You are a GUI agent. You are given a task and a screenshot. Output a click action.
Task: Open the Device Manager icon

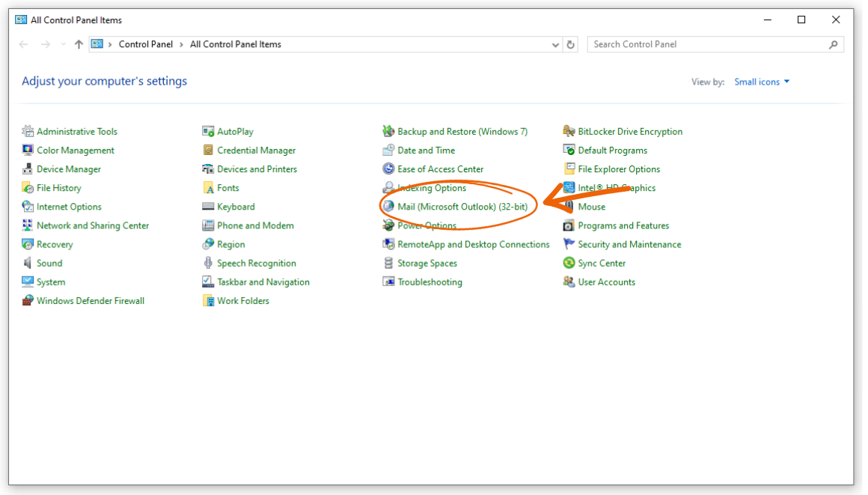28,169
